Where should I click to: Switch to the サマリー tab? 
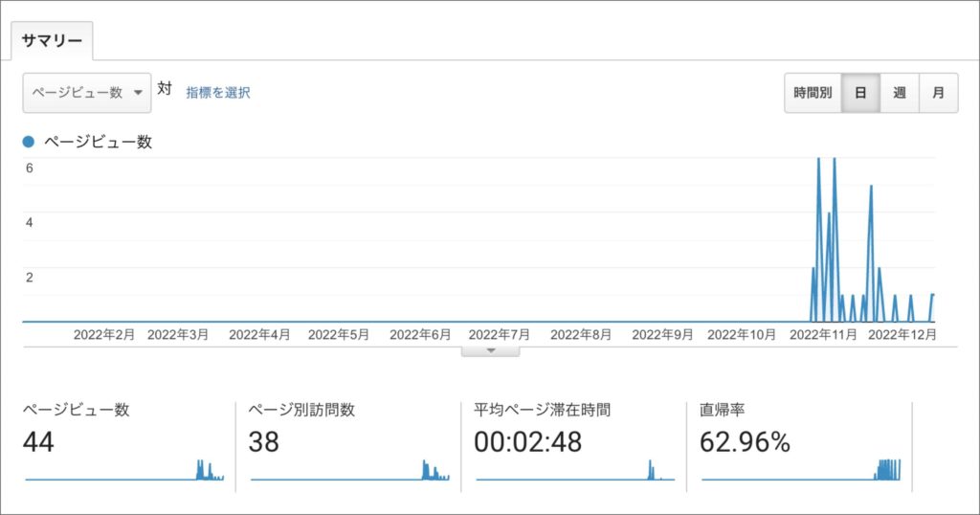coord(52,41)
